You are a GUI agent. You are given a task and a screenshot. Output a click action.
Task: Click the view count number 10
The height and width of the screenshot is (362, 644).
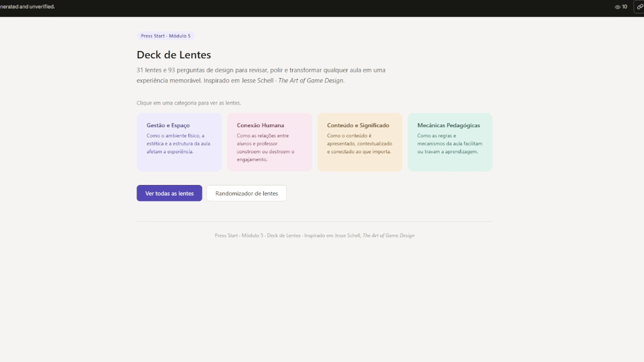pos(624,7)
